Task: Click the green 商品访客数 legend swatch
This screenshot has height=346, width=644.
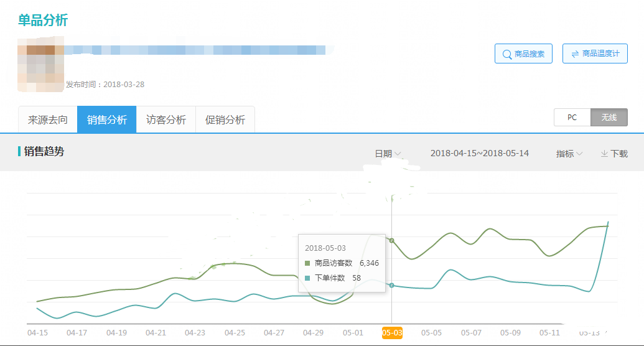Action: click(x=307, y=263)
